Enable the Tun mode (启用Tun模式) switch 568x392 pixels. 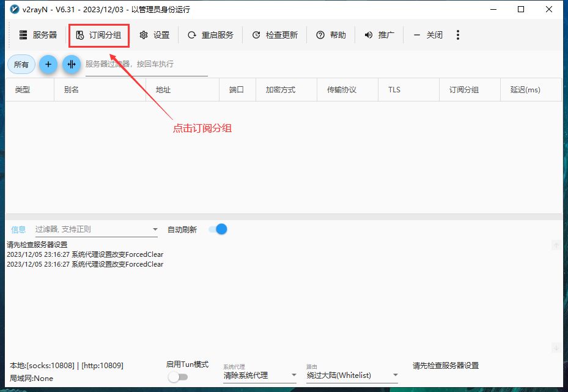click(177, 377)
